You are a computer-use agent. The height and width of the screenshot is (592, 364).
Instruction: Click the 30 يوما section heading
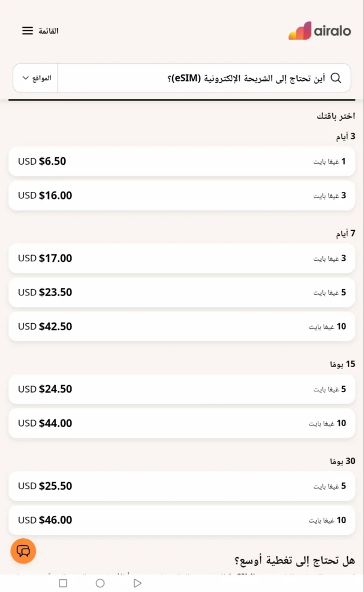344,461
